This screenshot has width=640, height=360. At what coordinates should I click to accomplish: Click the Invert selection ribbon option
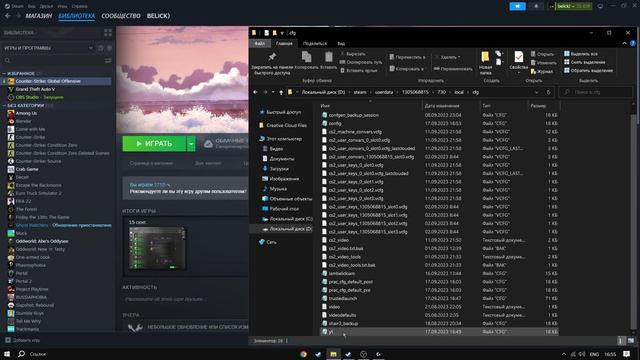[588, 70]
